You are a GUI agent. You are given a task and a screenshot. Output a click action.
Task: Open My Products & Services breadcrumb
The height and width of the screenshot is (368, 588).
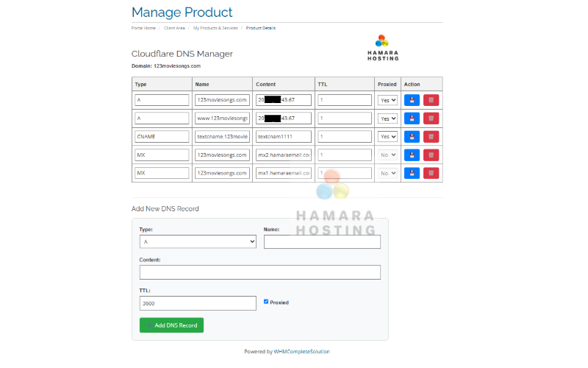(215, 28)
